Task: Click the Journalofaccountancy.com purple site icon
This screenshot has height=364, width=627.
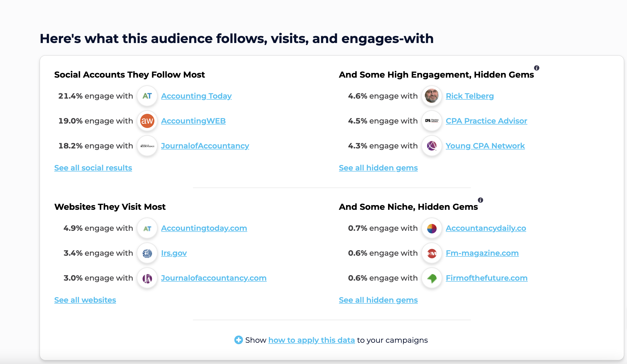Action: click(x=147, y=278)
